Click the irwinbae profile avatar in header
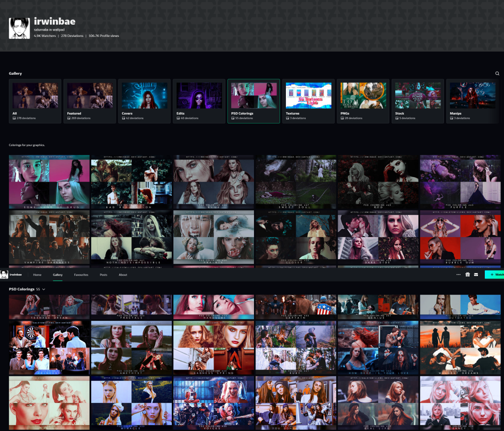Viewport: 504px width, 431px height. pos(19,28)
